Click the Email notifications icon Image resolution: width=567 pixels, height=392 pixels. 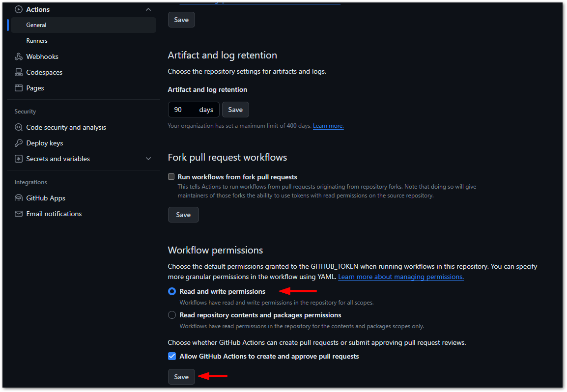pyautogui.click(x=18, y=214)
